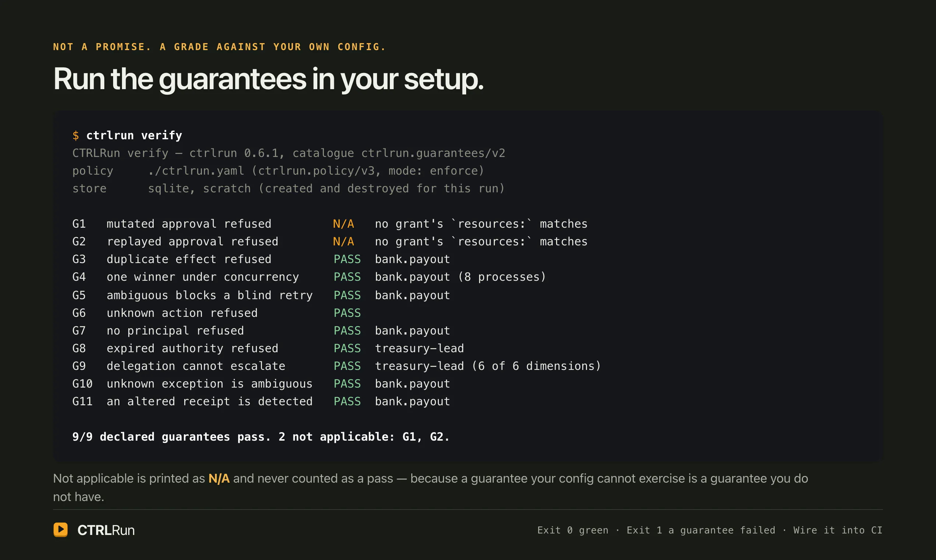
Task: Click the G10 'unknown exception is ambiguous' row
Action: (261, 384)
